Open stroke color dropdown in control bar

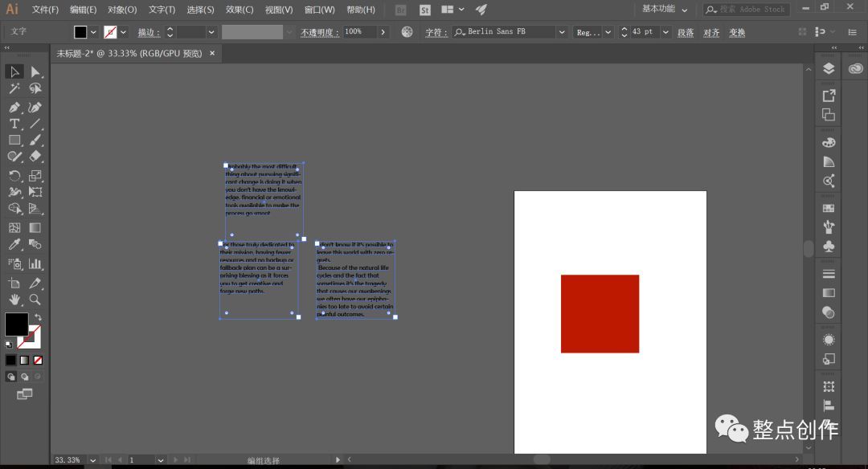tap(123, 32)
